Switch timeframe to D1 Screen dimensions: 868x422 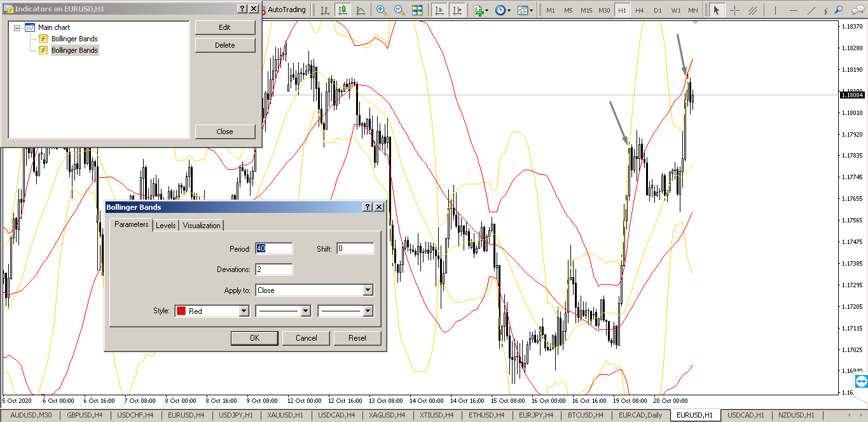pyautogui.click(x=658, y=10)
